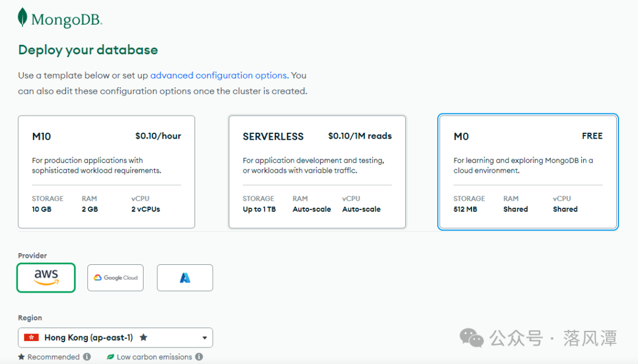Click the Deploy your database heading

88,50
